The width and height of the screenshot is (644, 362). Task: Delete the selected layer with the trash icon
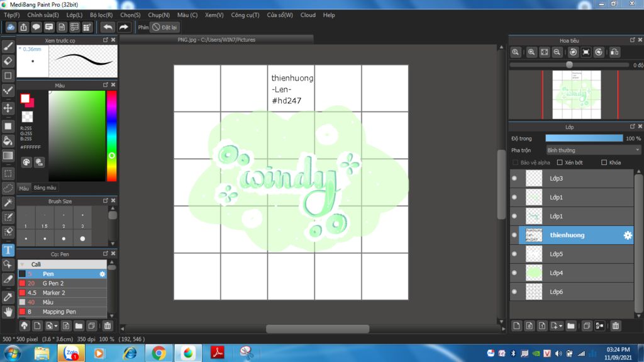[615, 326]
